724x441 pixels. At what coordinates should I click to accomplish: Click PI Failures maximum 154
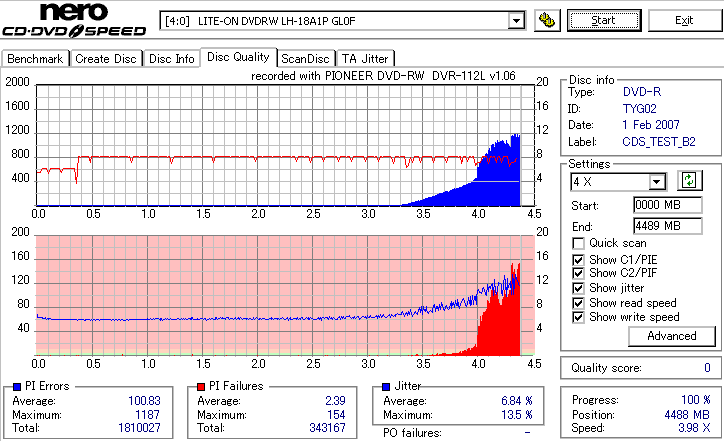336,415
